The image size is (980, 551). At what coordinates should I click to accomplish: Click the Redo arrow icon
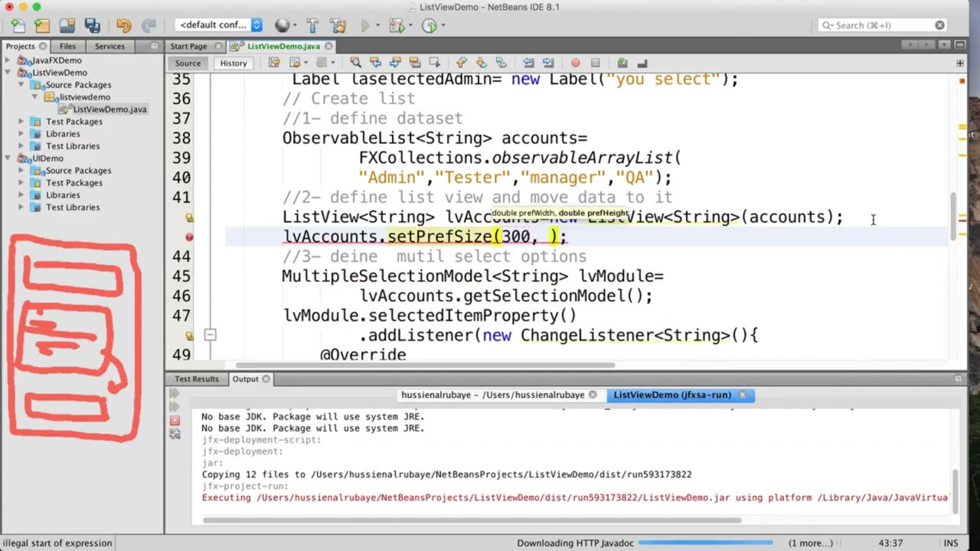click(x=149, y=25)
